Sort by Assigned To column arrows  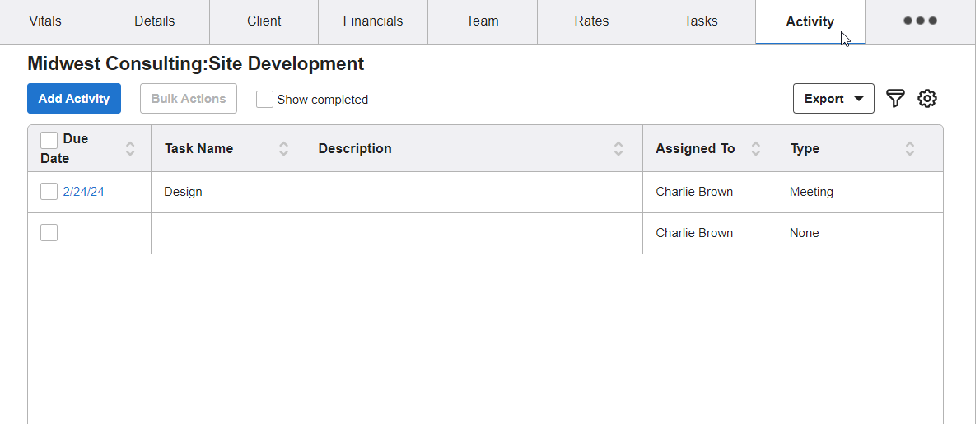click(755, 149)
